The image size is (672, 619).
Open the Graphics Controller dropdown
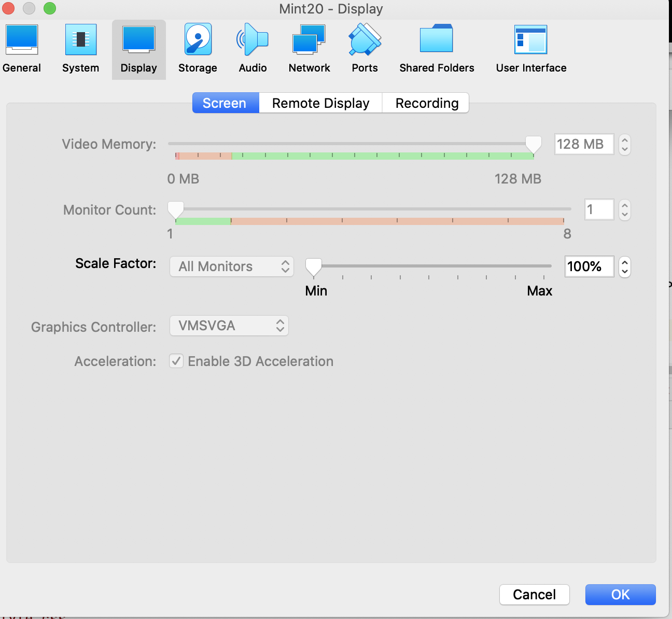point(229,326)
